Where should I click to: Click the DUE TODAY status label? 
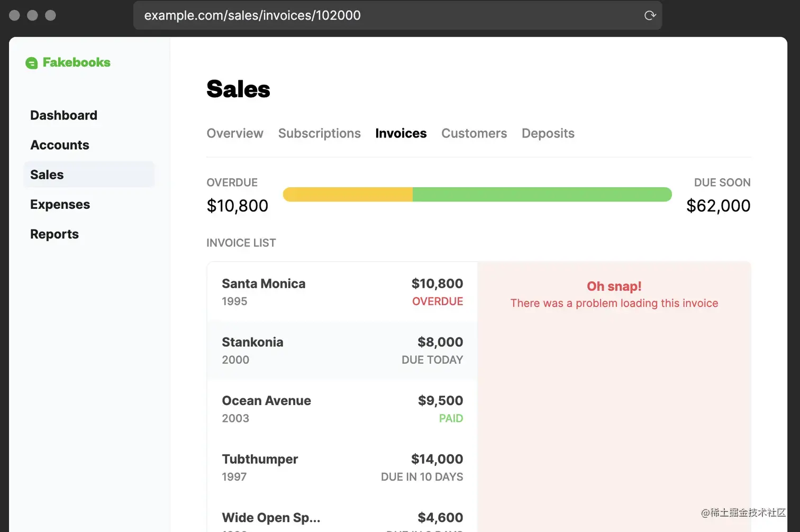(432, 360)
